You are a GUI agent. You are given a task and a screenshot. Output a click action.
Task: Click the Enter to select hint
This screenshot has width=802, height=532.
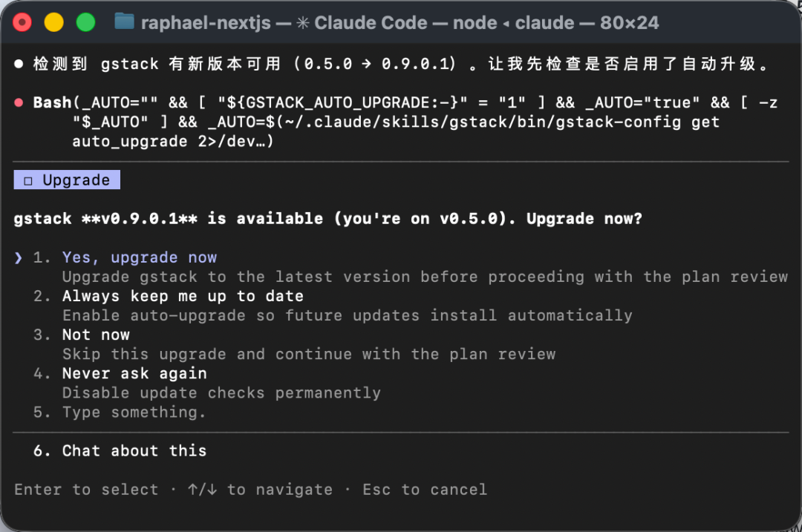tap(86, 490)
